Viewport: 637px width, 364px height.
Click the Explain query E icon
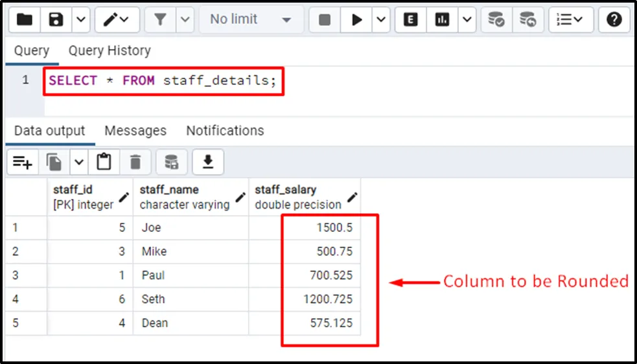pos(410,20)
